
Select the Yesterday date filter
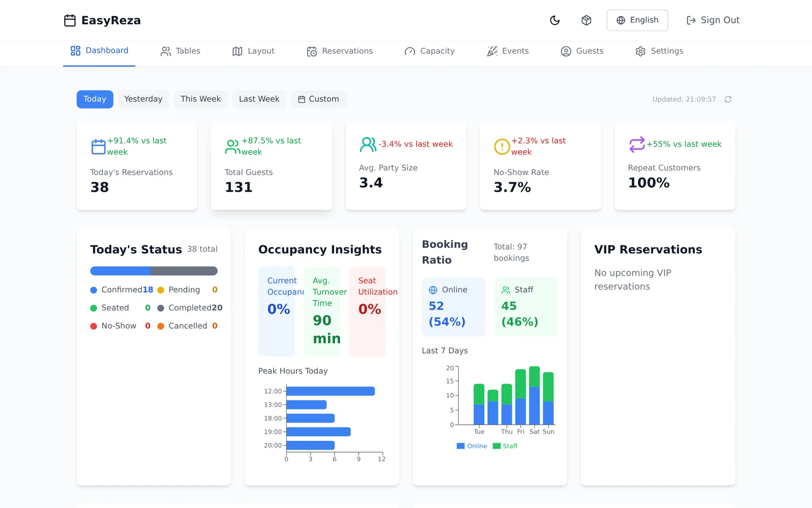point(143,99)
